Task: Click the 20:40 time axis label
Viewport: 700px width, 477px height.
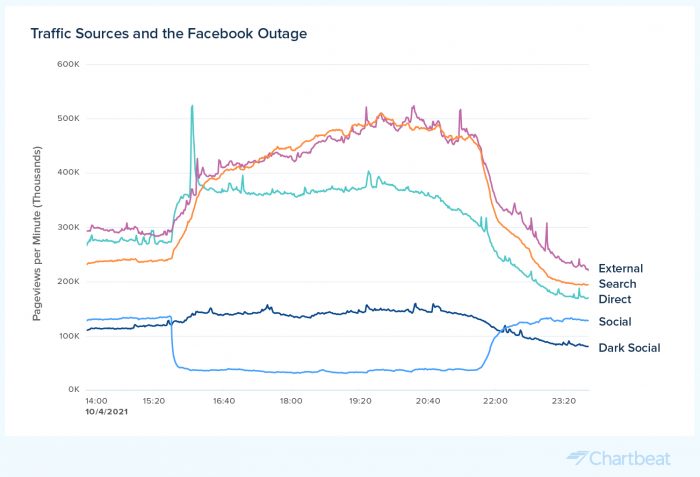Action: [x=427, y=401]
